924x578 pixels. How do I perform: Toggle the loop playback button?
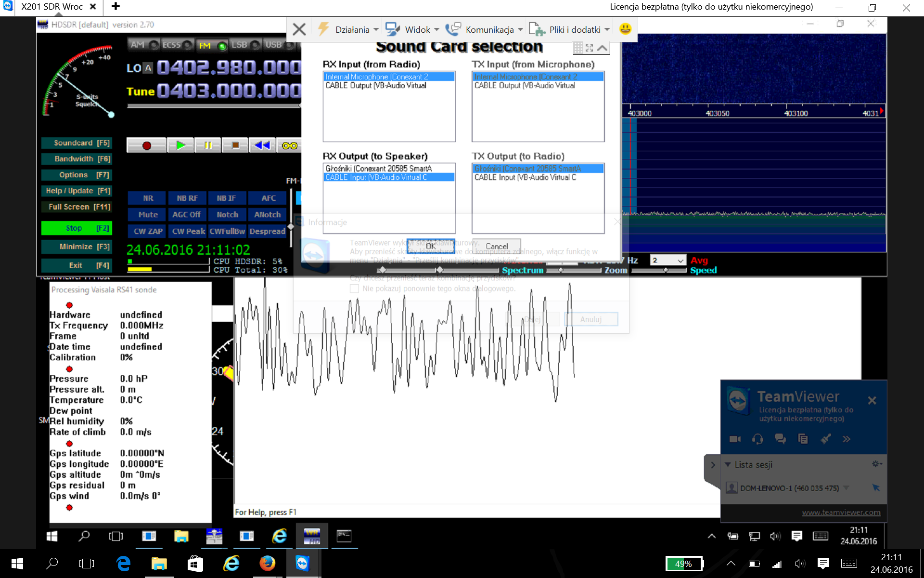(289, 145)
